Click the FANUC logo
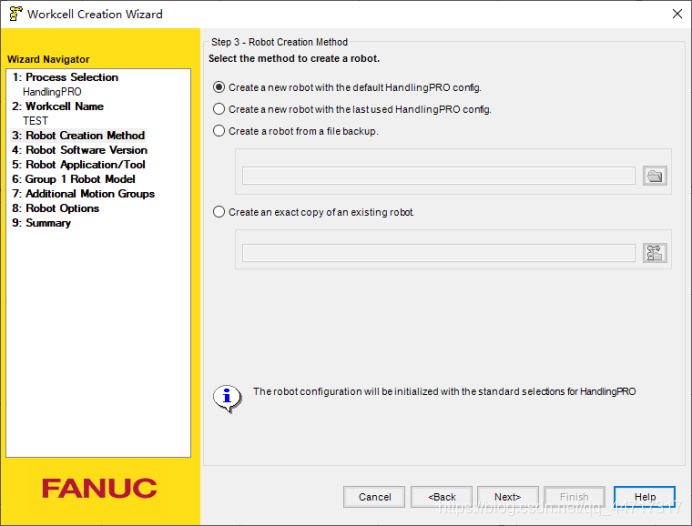 click(x=99, y=488)
